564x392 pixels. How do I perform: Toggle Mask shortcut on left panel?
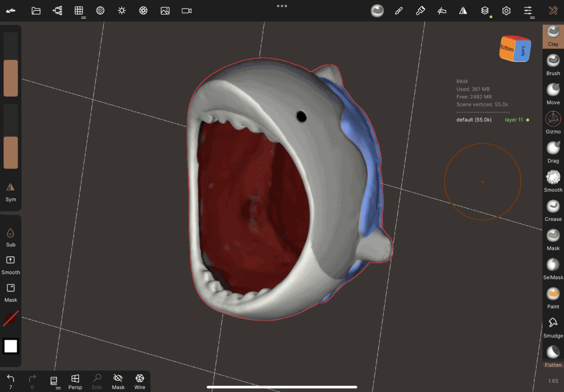pyautogui.click(x=11, y=293)
